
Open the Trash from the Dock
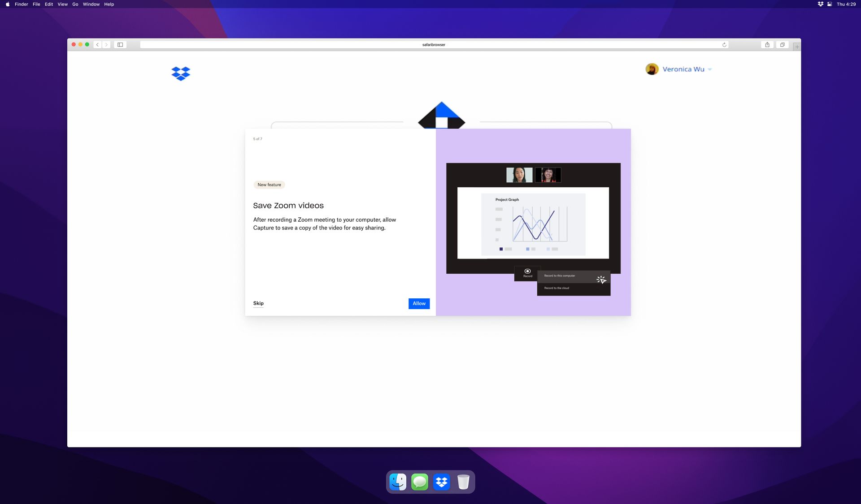(x=463, y=482)
